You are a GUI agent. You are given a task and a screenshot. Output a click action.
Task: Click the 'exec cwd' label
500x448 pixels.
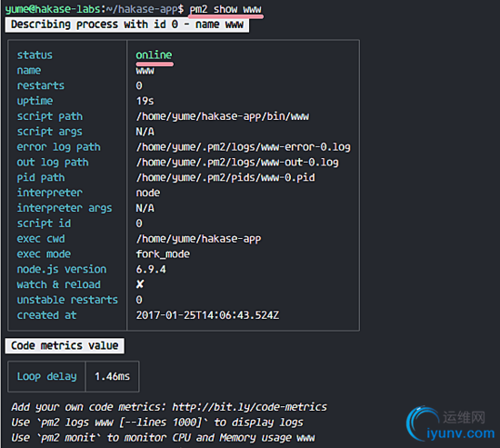coord(41,238)
